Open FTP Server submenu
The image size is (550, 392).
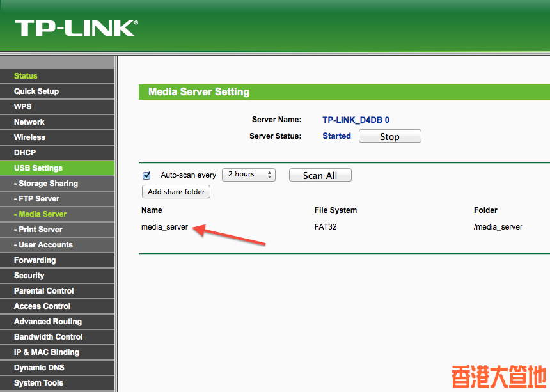pyautogui.click(x=57, y=199)
